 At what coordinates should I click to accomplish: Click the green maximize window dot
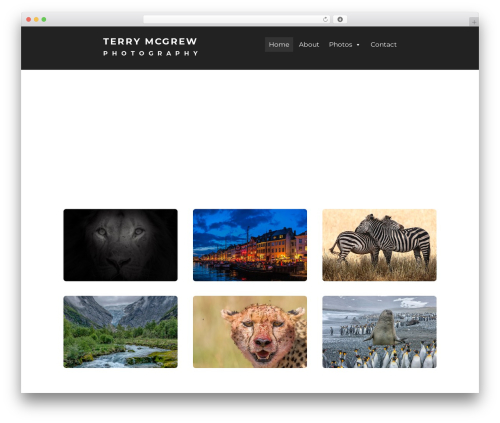44,20
